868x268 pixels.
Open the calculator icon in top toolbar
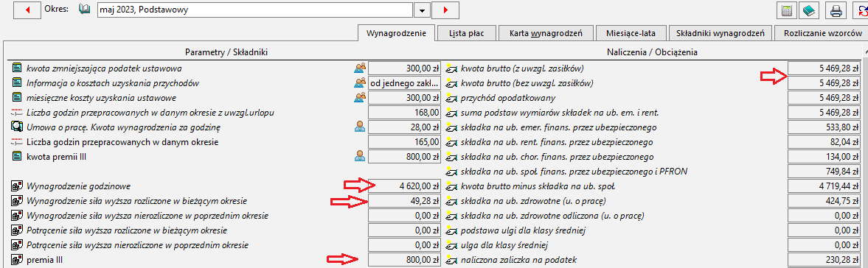(x=786, y=10)
